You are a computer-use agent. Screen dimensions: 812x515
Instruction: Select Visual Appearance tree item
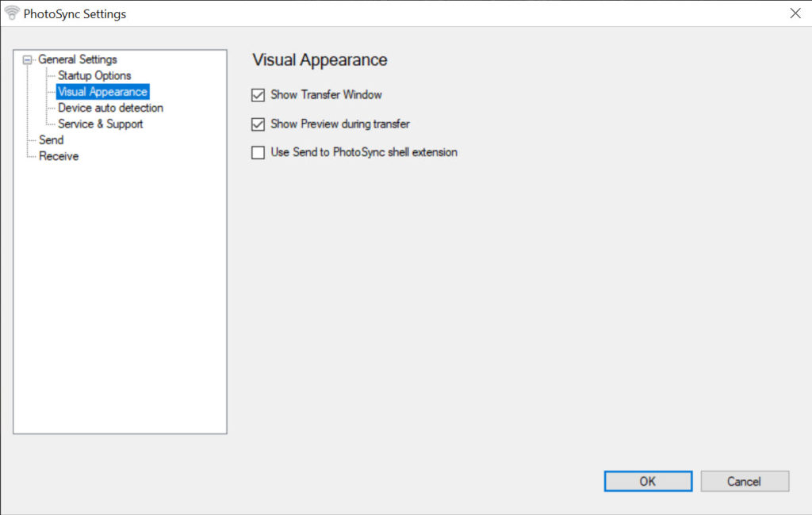(102, 92)
